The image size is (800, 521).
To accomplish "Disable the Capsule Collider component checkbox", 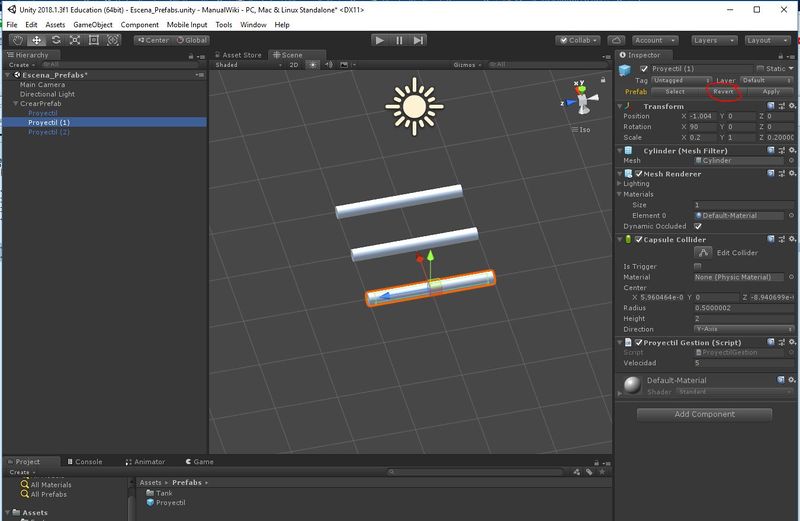I will [638, 239].
